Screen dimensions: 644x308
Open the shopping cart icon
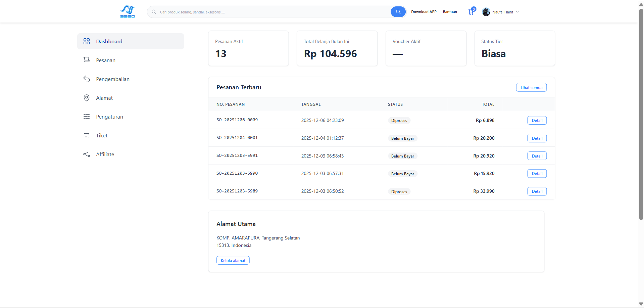[471, 12]
